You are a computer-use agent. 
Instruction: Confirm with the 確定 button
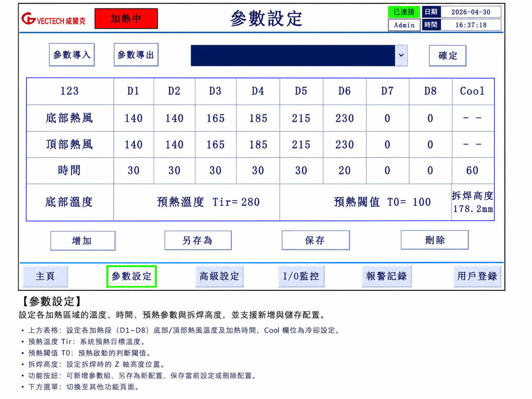pyautogui.click(x=447, y=56)
